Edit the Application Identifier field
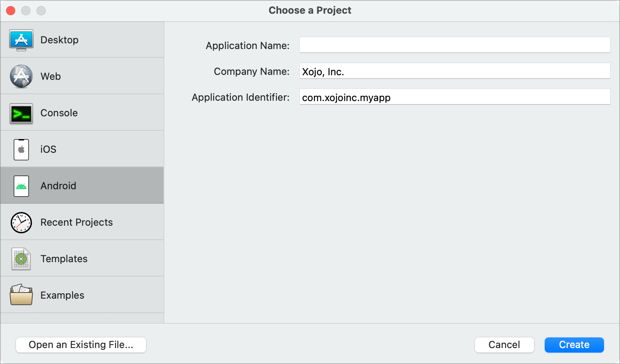Image resolution: width=620 pixels, height=364 pixels. pos(455,97)
